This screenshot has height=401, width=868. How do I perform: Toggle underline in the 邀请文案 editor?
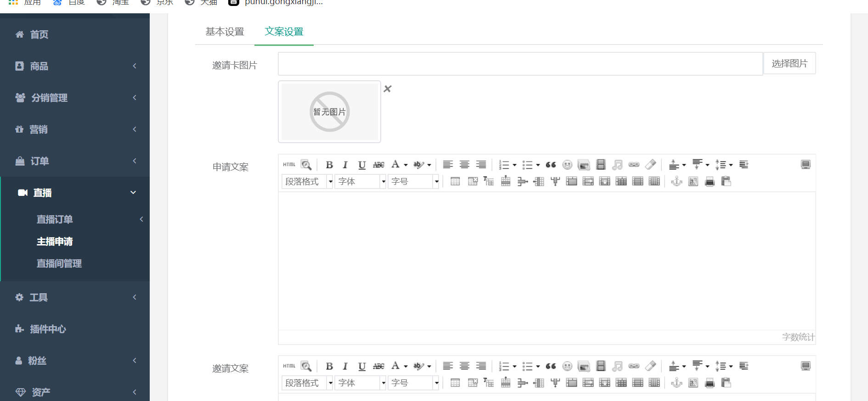tap(362, 366)
